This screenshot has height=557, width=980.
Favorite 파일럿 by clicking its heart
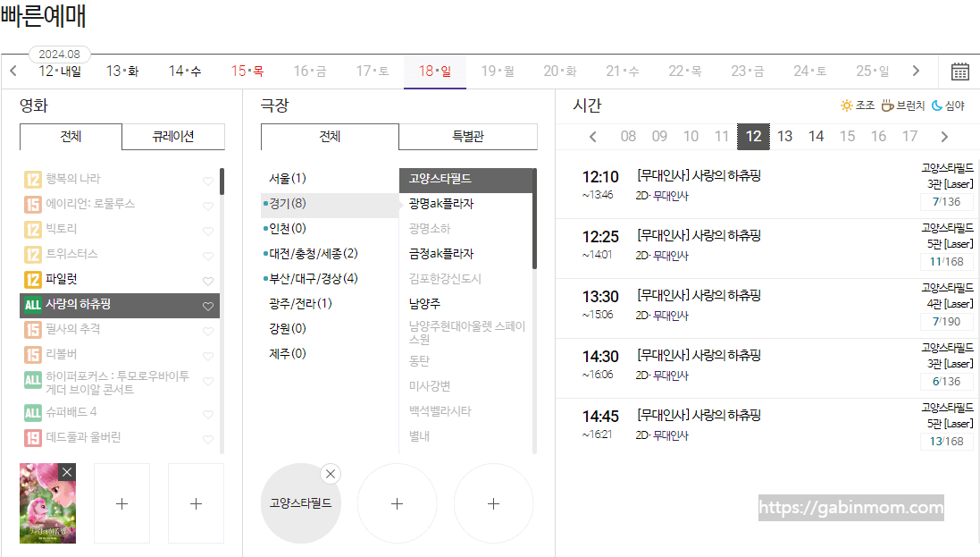[207, 279]
